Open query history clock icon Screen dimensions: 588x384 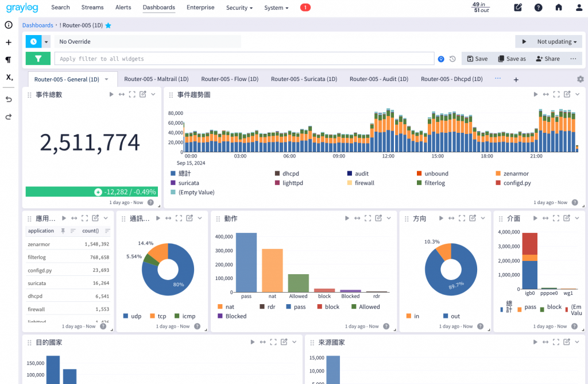(452, 59)
